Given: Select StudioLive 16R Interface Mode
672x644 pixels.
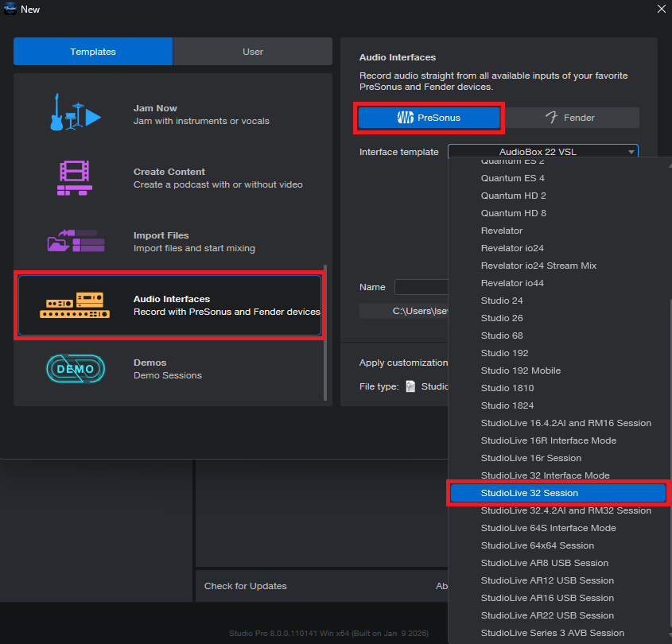Looking at the screenshot, I should pos(559,440).
